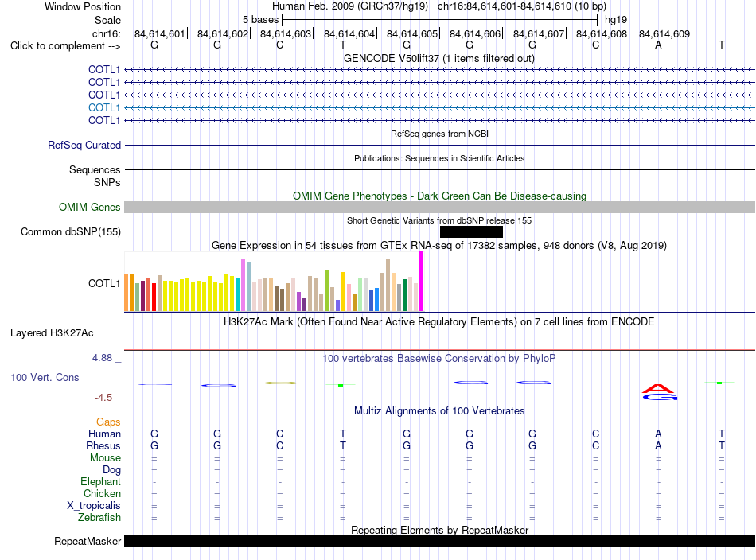
Task: Click the black RepeatMasker item bar
Action: (x=439, y=542)
